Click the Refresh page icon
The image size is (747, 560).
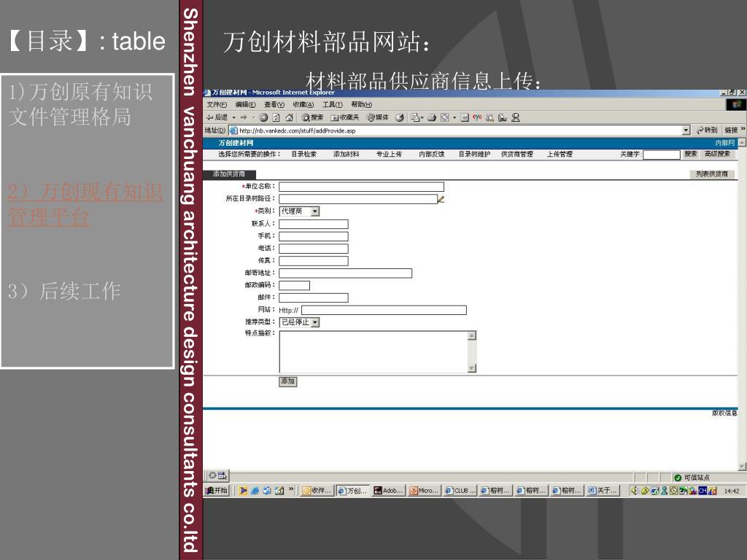point(276,117)
